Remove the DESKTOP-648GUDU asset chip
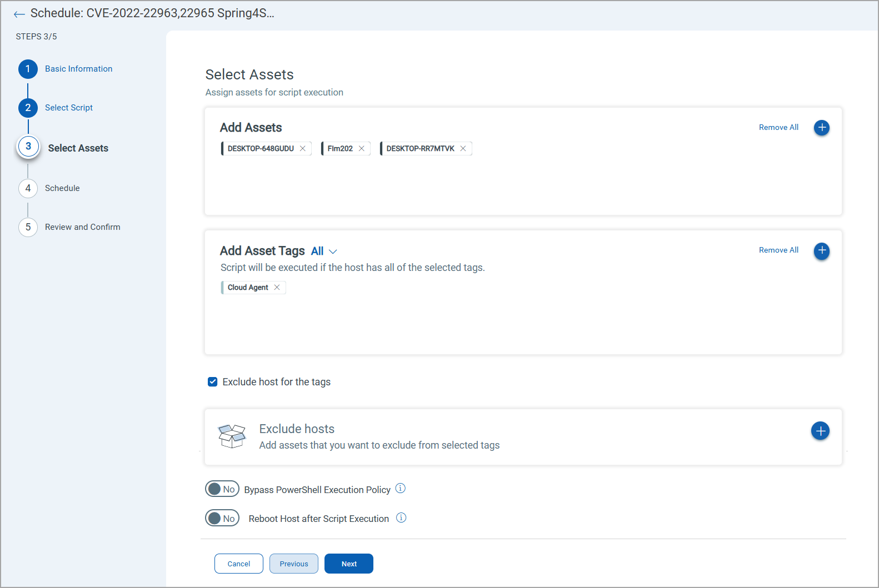 (x=303, y=149)
